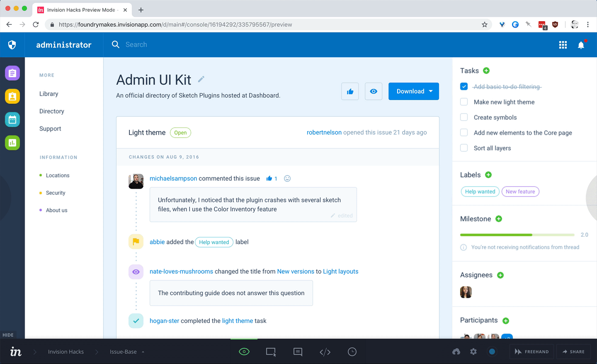The width and height of the screenshot is (597, 364).
Task: Open hogan-ster's profile link
Action: coord(164,320)
